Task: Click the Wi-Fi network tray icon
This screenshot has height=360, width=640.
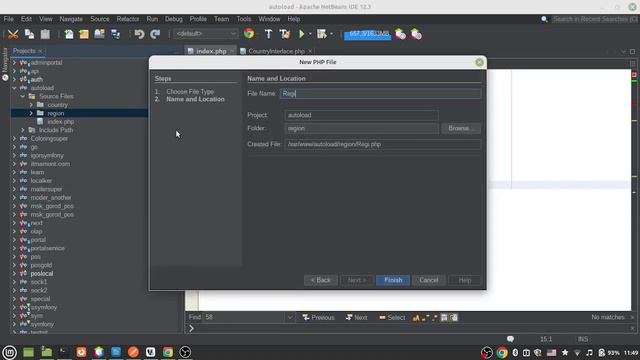Action: [577, 352]
